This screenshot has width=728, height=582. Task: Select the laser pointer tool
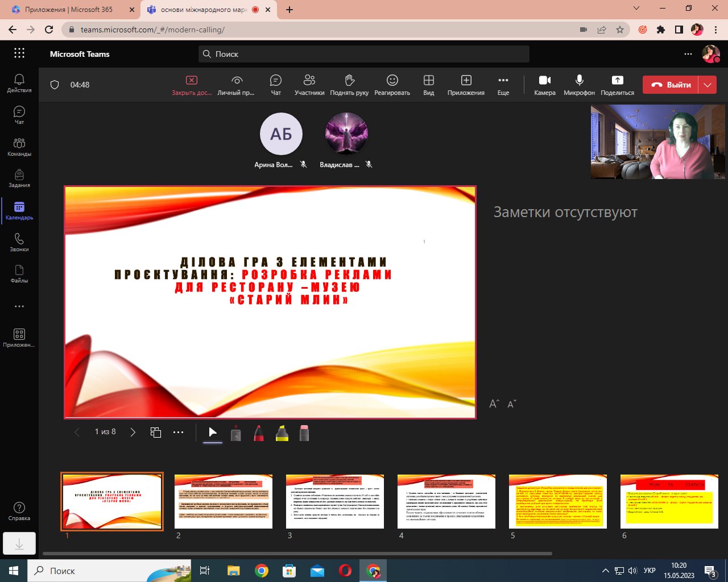[236, 433]
